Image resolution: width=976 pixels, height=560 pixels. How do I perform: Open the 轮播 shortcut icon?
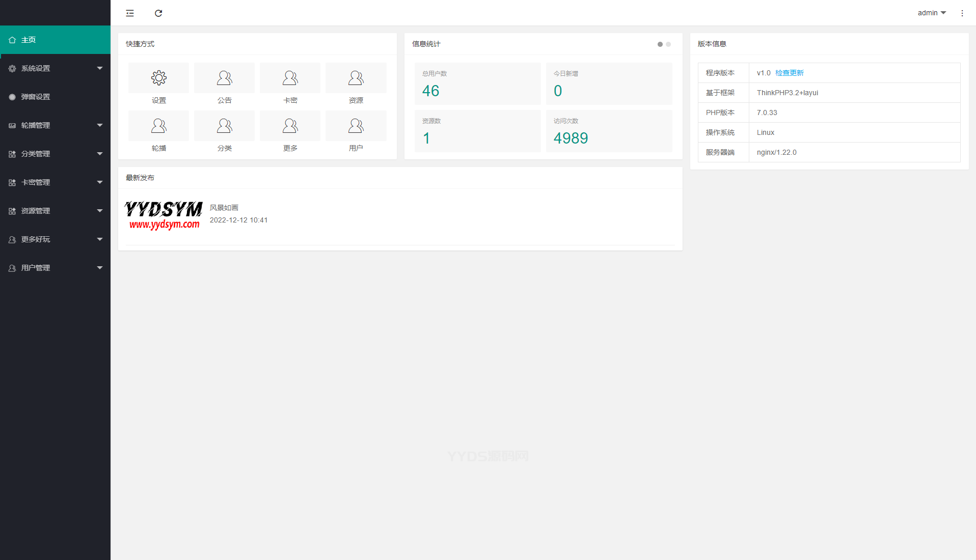tap(158, 126)
